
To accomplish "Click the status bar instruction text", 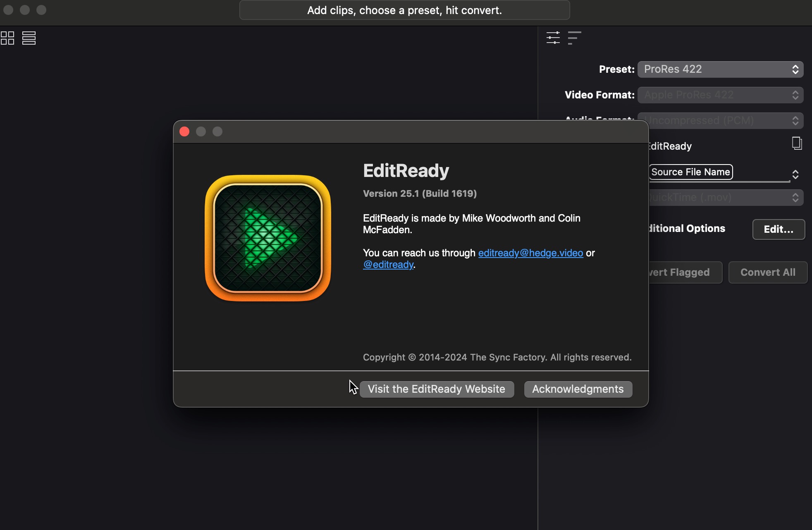I will [404, 10].
